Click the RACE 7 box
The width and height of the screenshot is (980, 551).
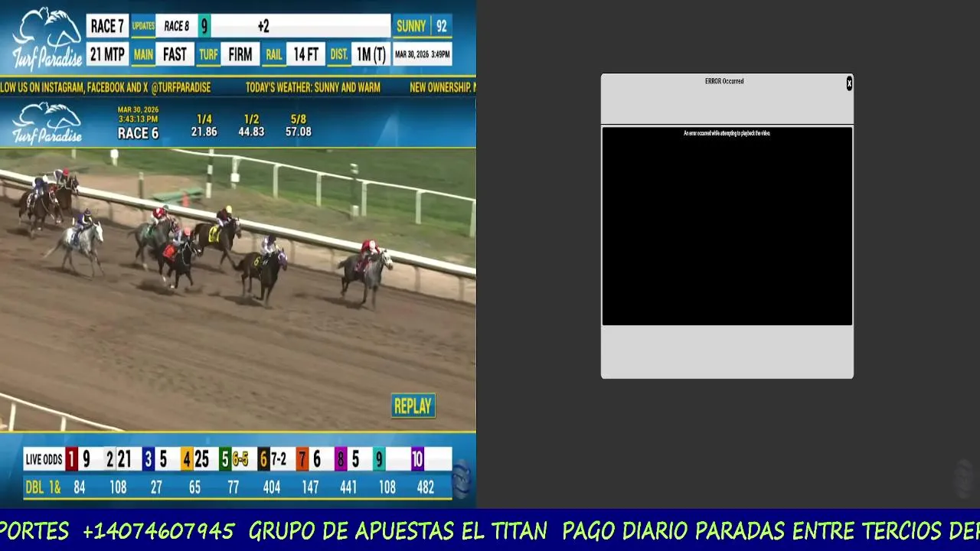107,26
